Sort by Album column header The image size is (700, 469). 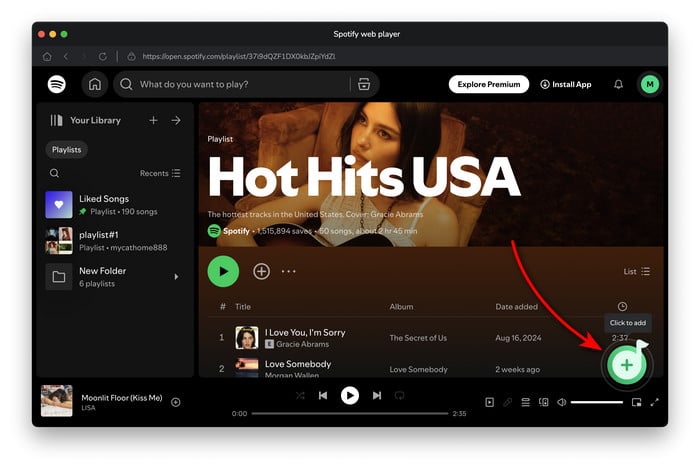(401, 307)
